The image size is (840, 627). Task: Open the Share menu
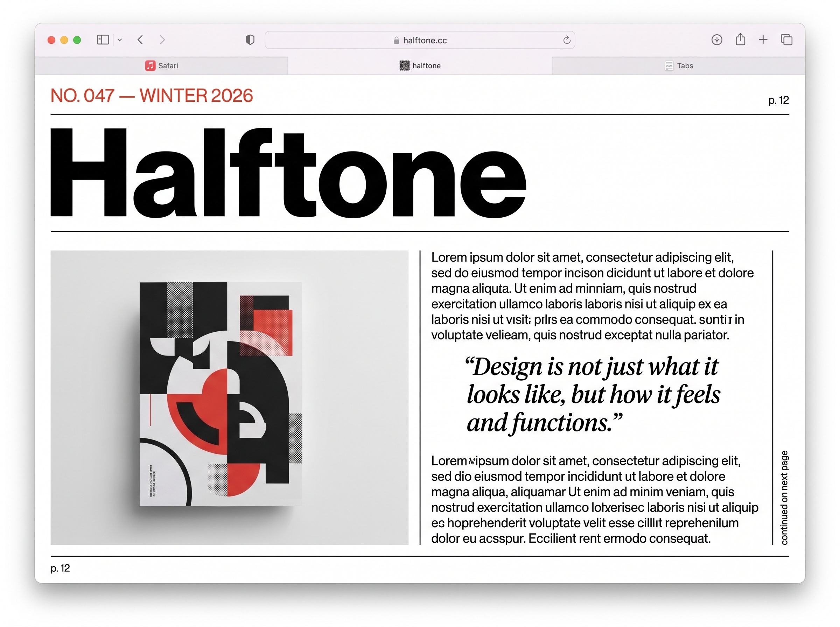(740, 39)
